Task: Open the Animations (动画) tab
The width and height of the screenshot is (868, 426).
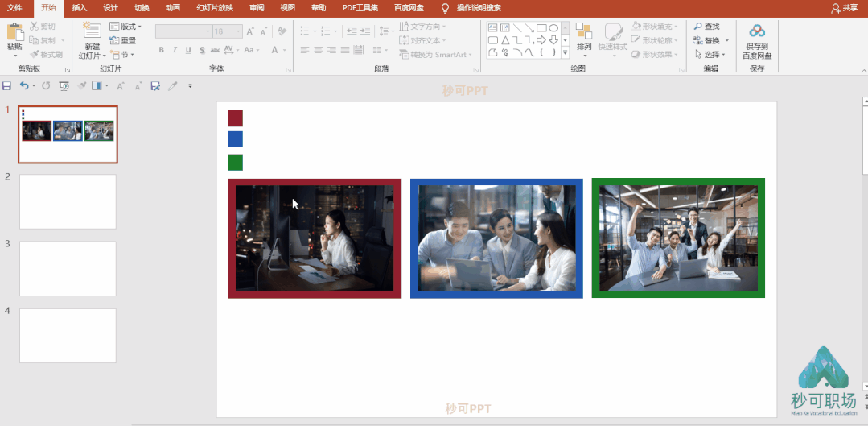Action: [173, 8]
